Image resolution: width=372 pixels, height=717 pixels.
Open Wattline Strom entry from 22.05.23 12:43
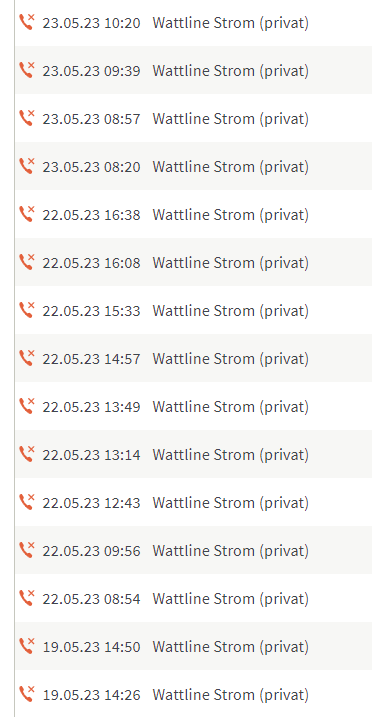point(231,503)
